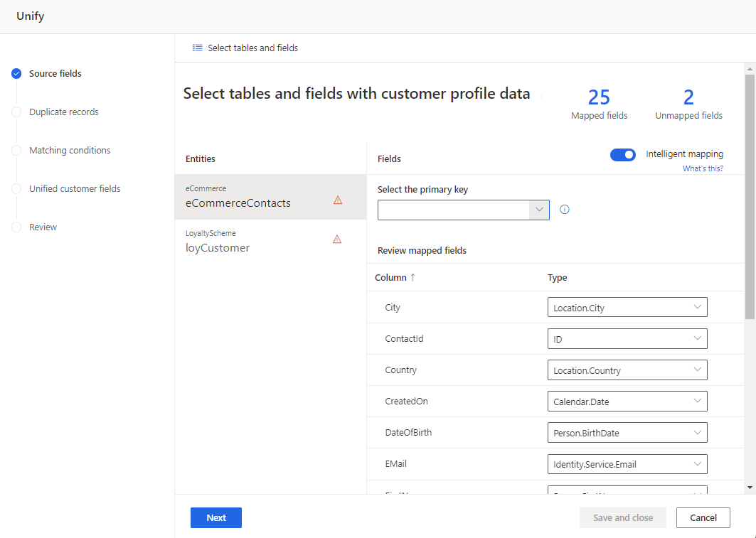Click the DateOfBirth column row

pos(555,433)
